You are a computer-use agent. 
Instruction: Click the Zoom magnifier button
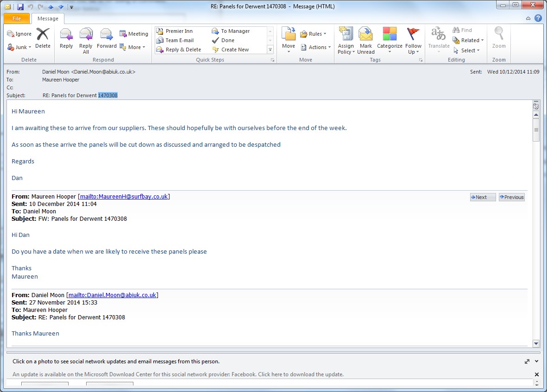coord(499,38)
